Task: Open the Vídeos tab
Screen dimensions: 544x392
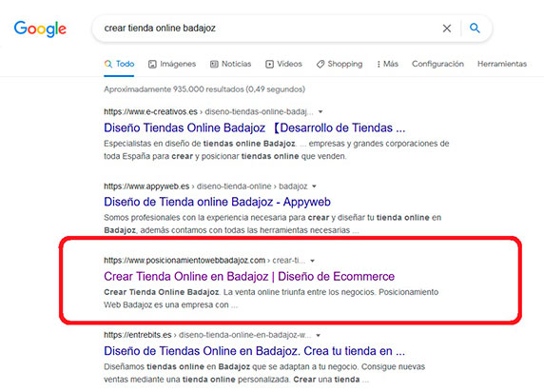Action: click(283, 64)
